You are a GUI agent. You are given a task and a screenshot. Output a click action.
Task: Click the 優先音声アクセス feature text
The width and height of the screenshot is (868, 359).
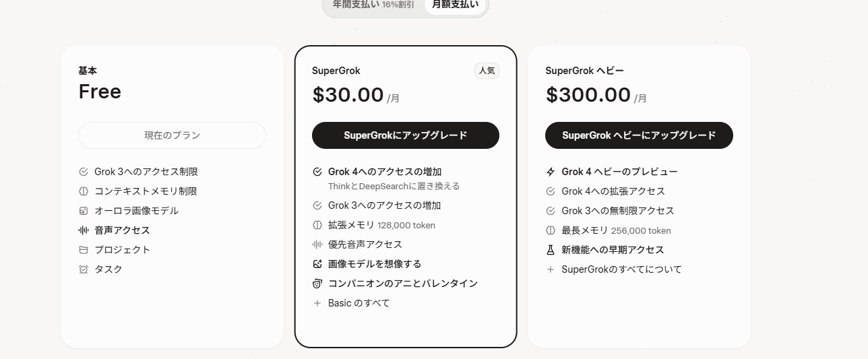pos(365,244)
